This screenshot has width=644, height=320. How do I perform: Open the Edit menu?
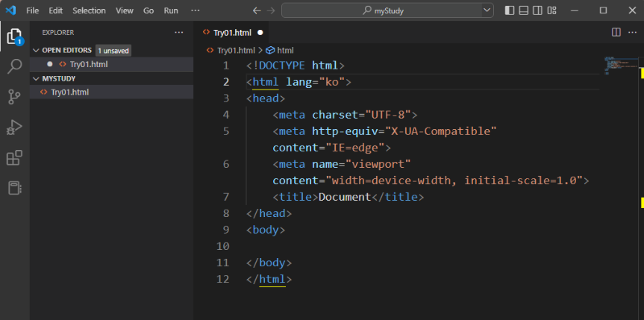(55, 10)
